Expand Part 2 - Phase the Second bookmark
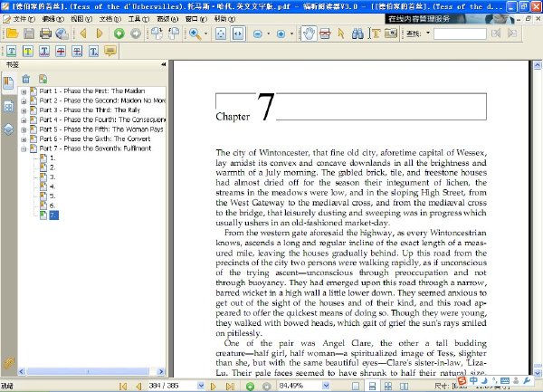This screenshot has height=392, width=543. [24, 101]
